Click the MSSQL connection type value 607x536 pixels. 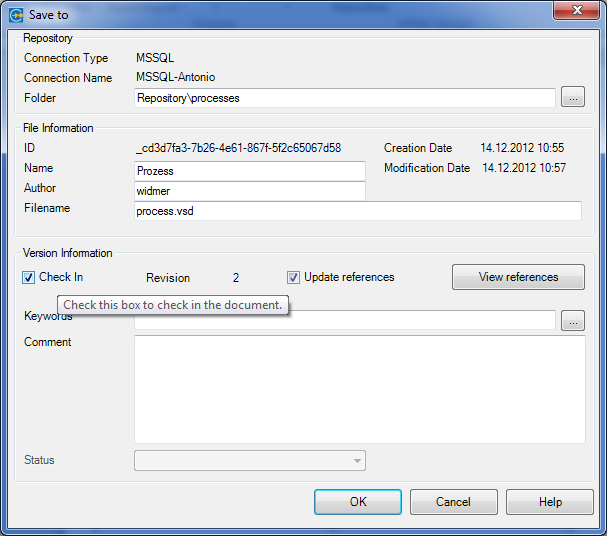click(x=155, y=58)
